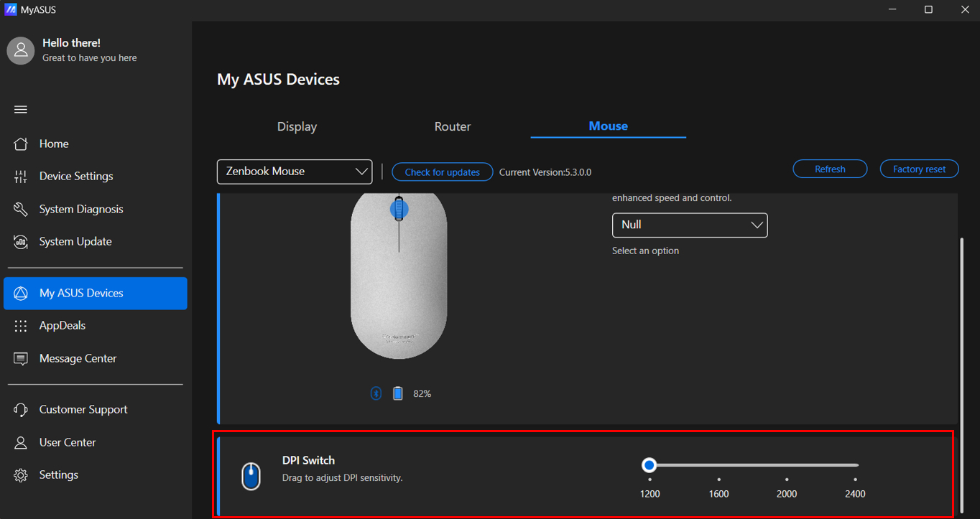980x519 pixels.
Task: Select AppDeals in the sidebar
Action: pos(95,326)
